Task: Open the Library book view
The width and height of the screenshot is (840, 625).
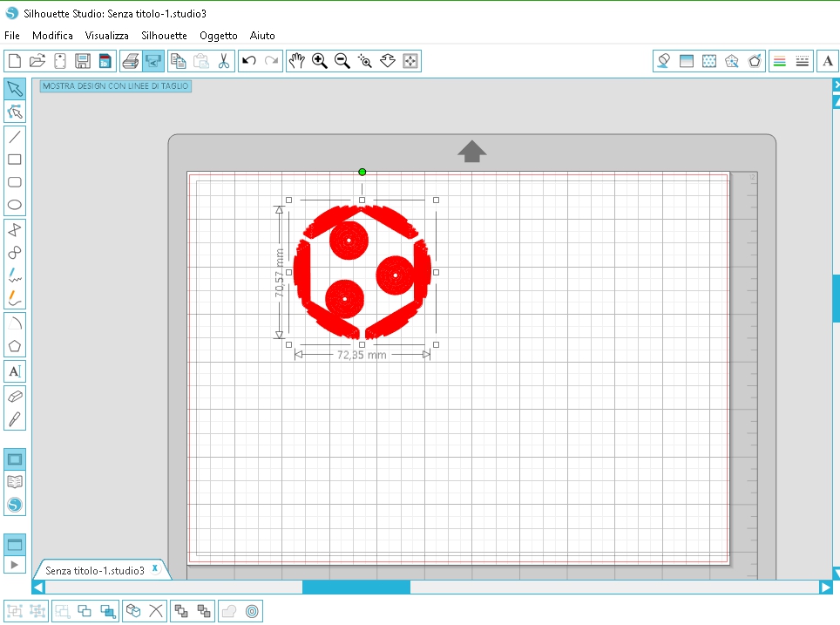Action: 15,482
